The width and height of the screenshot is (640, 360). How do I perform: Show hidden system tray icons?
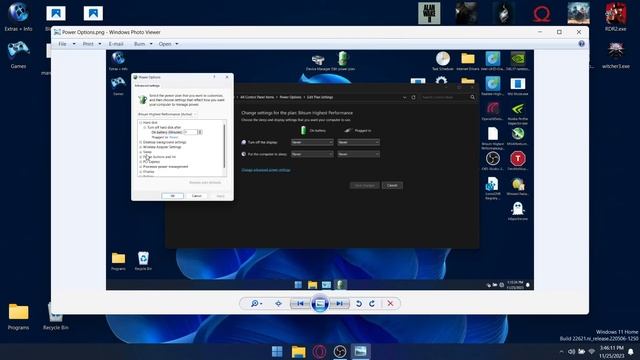click(561, 352)
